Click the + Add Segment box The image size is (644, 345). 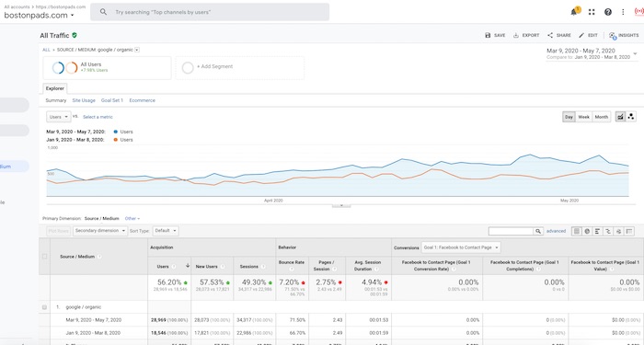tap(240, 68)
